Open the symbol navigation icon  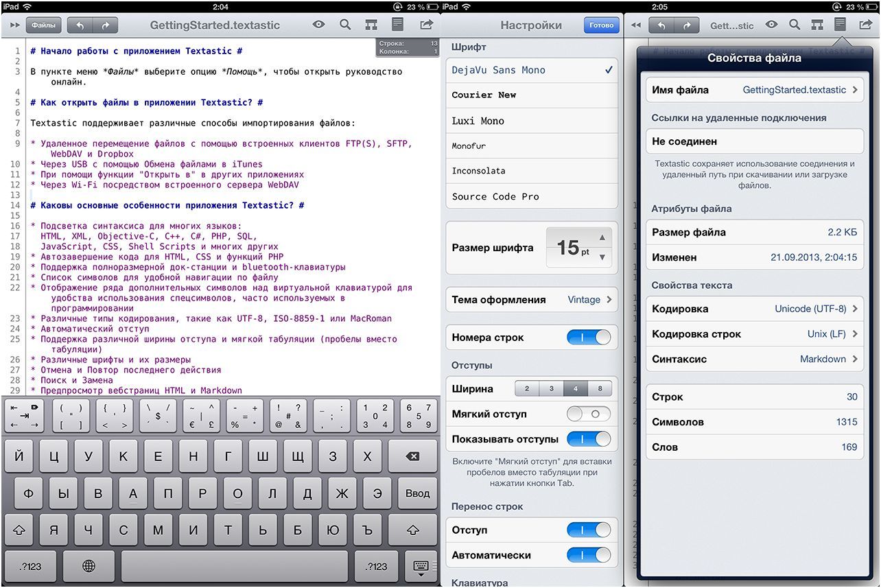(370, 25)
